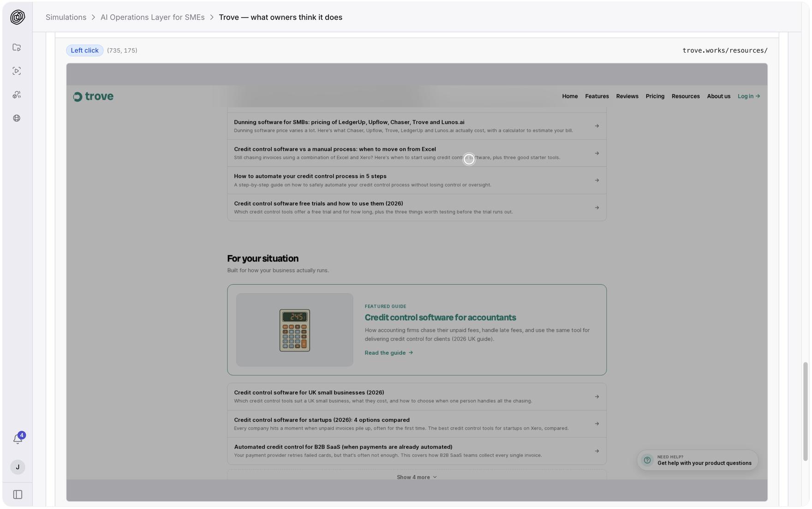The image size is (812, 509).
Task: Click the Log in link
Action: click(749, 96)
